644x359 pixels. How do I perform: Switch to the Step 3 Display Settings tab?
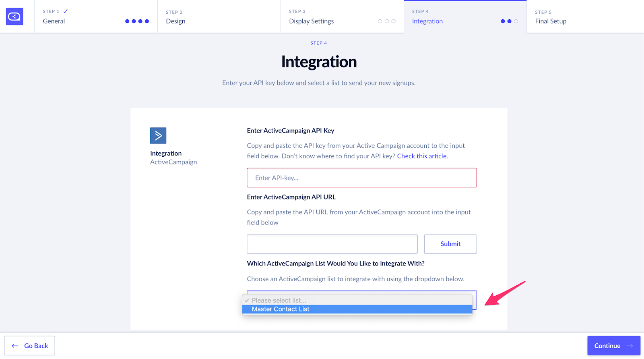[342, 17]
